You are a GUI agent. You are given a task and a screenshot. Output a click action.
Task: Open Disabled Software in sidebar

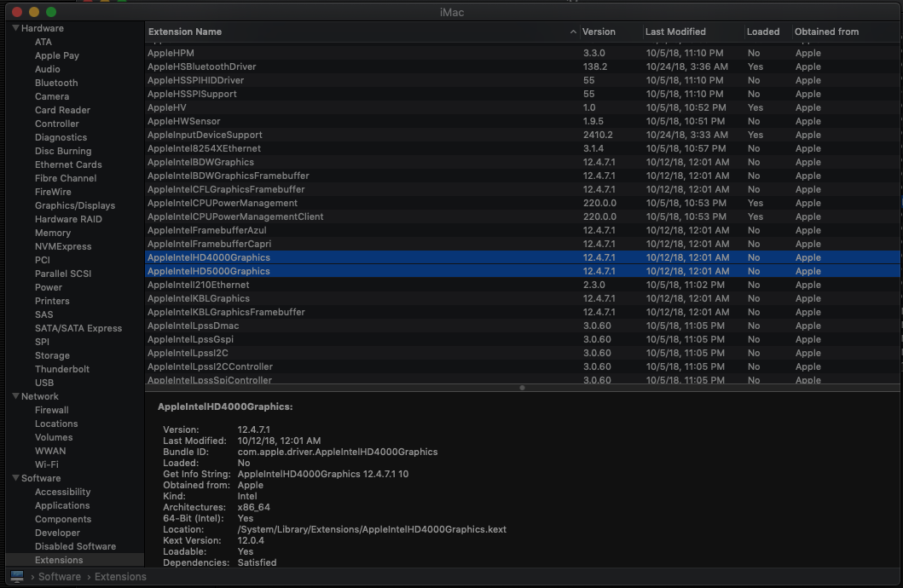click(75, 546)
